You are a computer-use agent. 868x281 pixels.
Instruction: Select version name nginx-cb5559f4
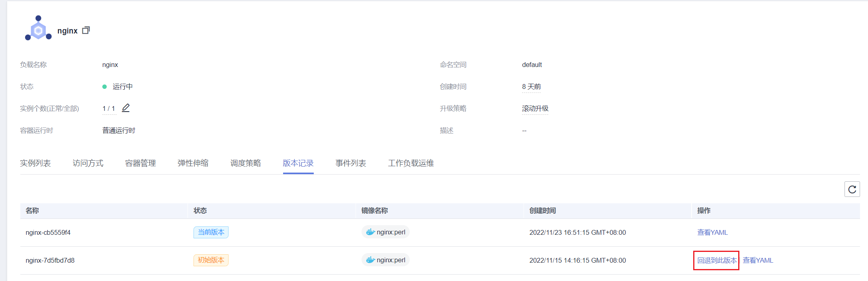pyautogui.click(x=48, y=232)
